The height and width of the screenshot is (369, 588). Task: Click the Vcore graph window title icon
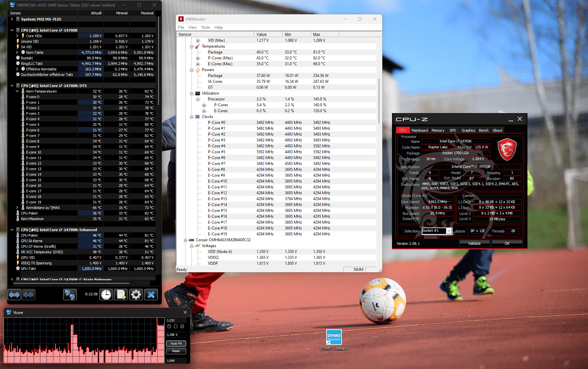coord(9,312)
